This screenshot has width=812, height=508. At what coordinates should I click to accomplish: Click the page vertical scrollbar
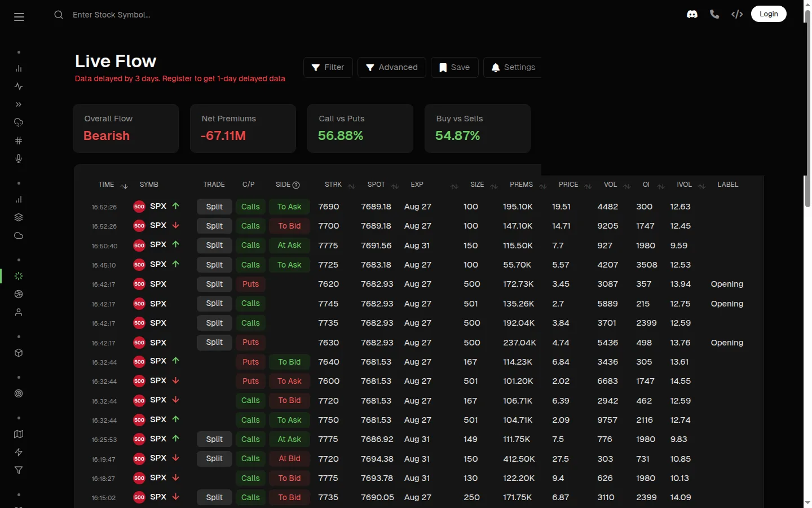[x=807, y=107]
